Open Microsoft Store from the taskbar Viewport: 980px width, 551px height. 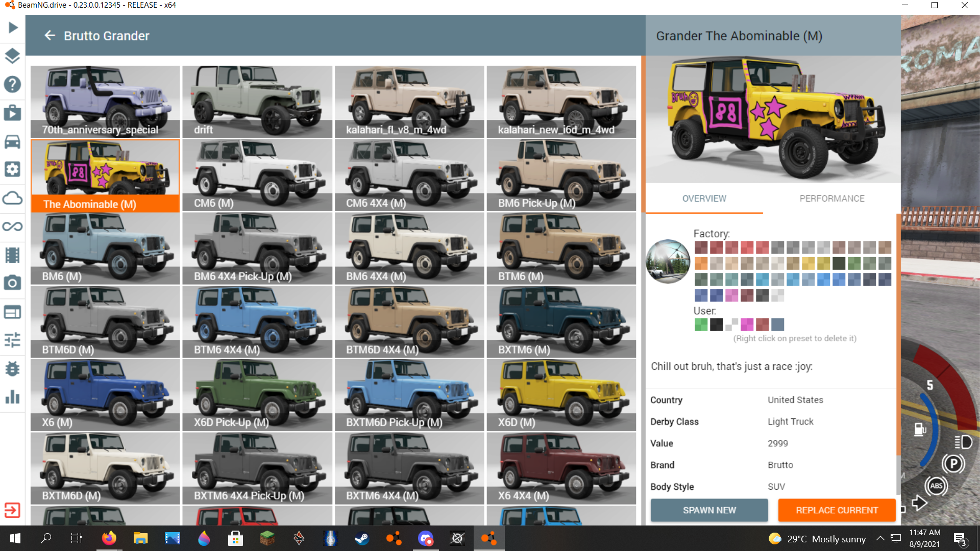click(235, 538)
